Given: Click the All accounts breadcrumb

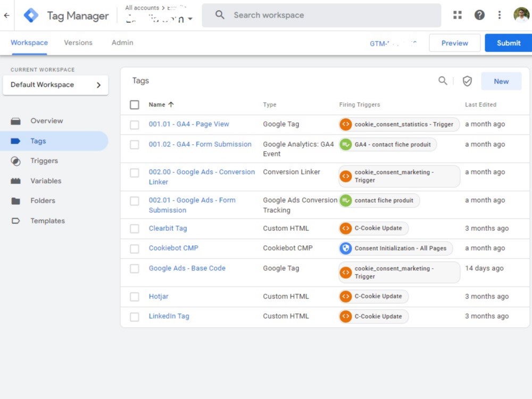Looking at the screenshot, I should [142, 8].
